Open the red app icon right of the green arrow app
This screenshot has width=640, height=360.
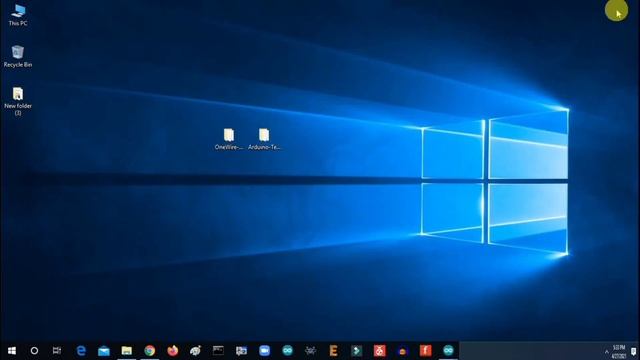pos(379,351)
